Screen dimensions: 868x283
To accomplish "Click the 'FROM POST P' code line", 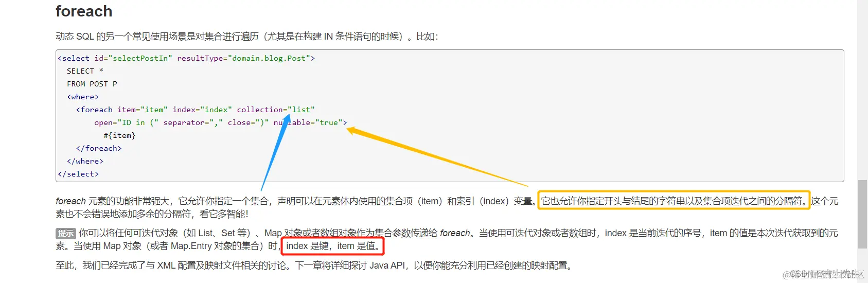I will (x=92, y=84).
